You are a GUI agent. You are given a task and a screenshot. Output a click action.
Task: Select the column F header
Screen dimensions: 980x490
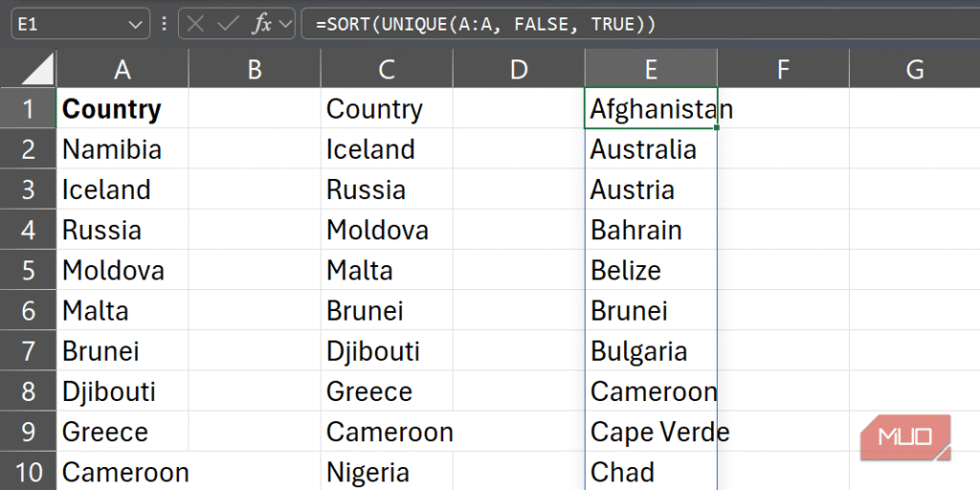783,69
